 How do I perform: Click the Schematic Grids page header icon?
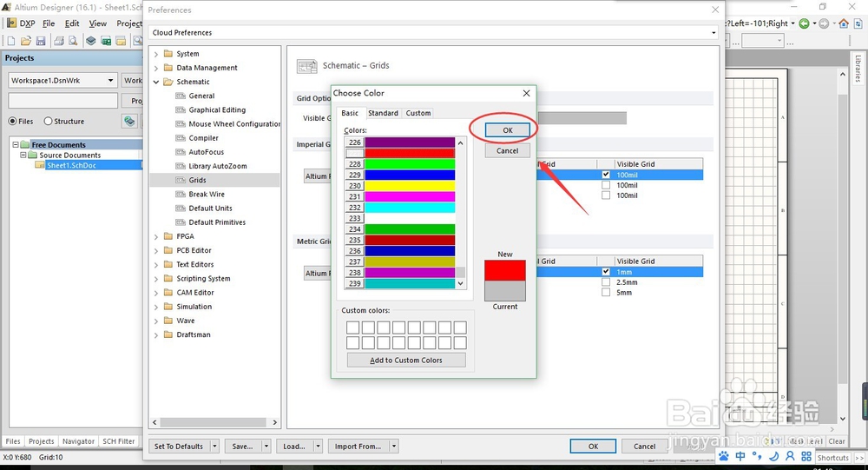click(306, 66)
